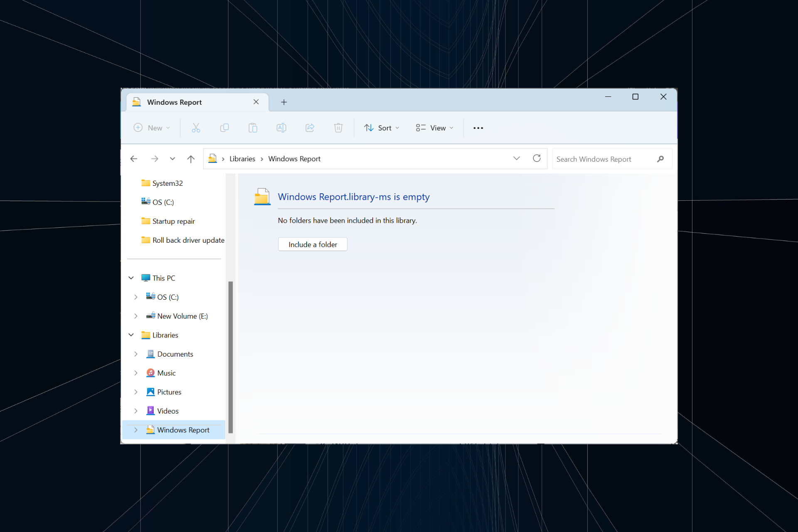Click the Paste icon
The height and width of the screenshot is (532, 798).
pos(253,128)
